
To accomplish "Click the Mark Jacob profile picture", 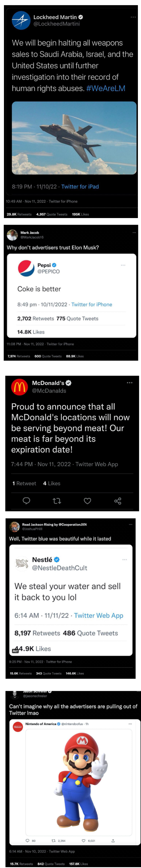I will [12, 235].
